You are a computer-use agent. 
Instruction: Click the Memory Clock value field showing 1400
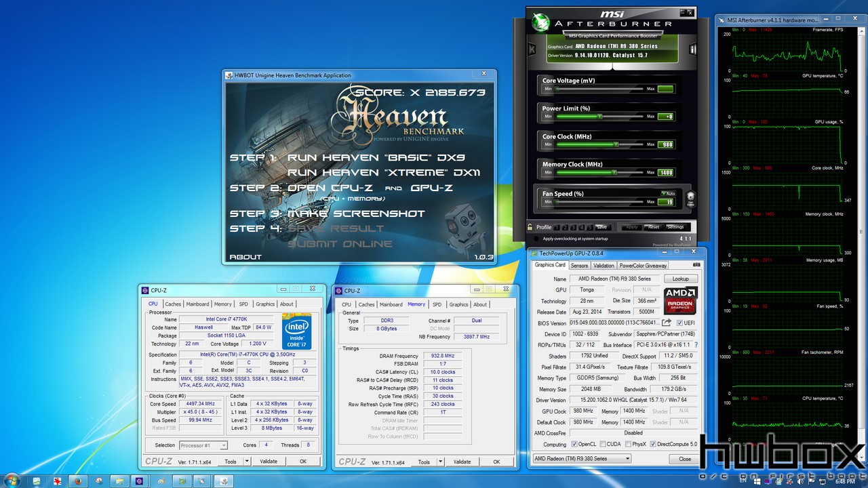tap(666, 173)
